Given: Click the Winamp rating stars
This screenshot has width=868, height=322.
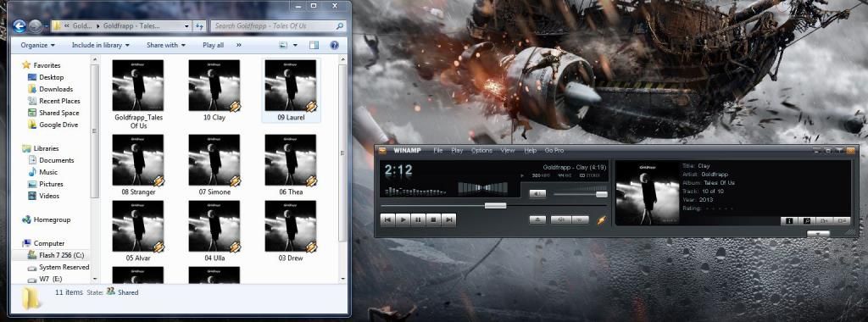Looking at the screenshot, I should (719, 208).
